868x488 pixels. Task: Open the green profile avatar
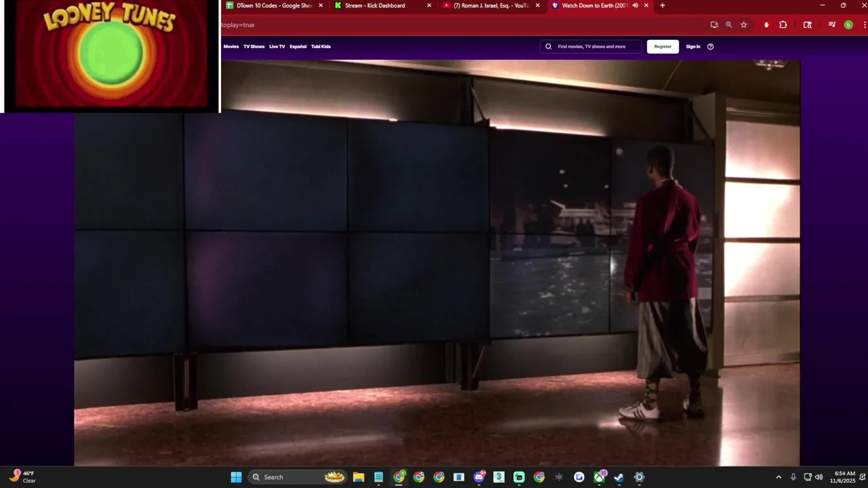point(848,24)
